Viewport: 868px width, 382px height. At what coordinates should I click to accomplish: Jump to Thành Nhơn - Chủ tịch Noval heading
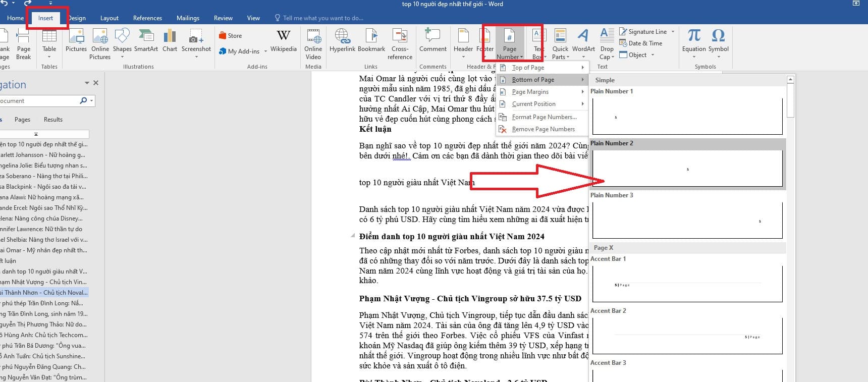click(x=44, y=293)
